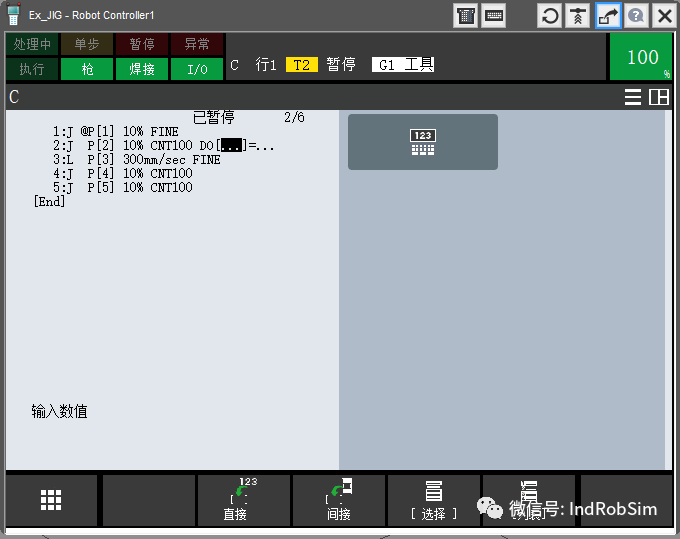This screenshot has width=680, height=539.
Task: Open the help question mark icon
Action: (636, 16)
